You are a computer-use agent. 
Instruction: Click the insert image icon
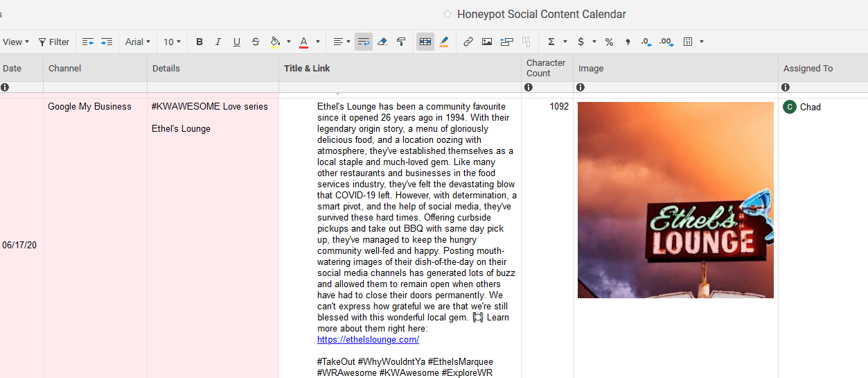point(487,42)
